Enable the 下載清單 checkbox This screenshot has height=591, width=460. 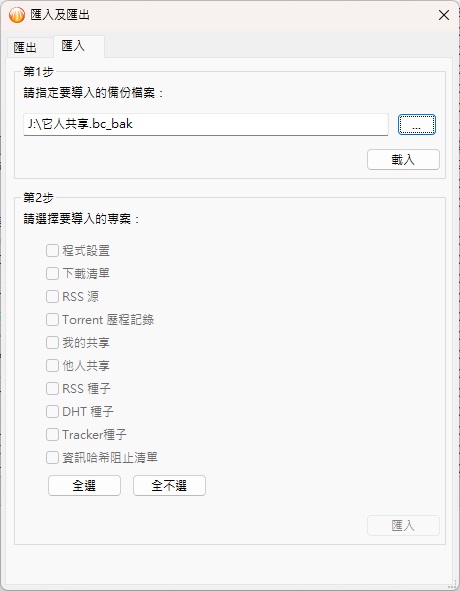(52, 273)
